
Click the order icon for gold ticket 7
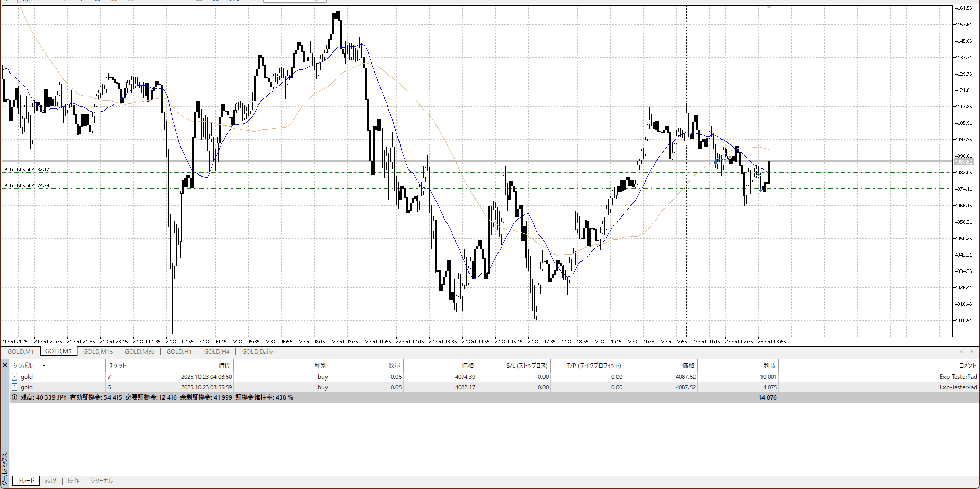point(15,377)
